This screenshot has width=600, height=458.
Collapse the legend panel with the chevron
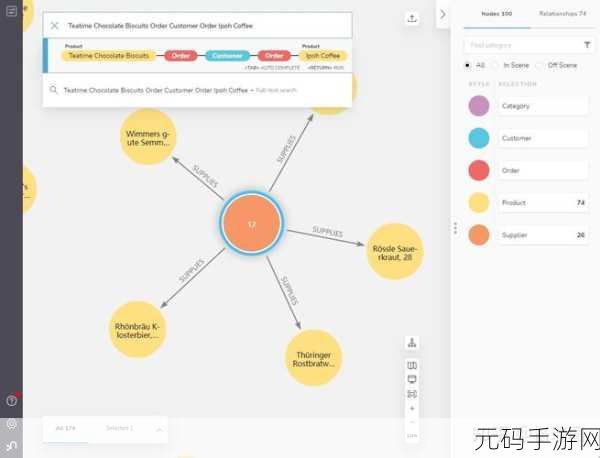click(x=443, y=15)
